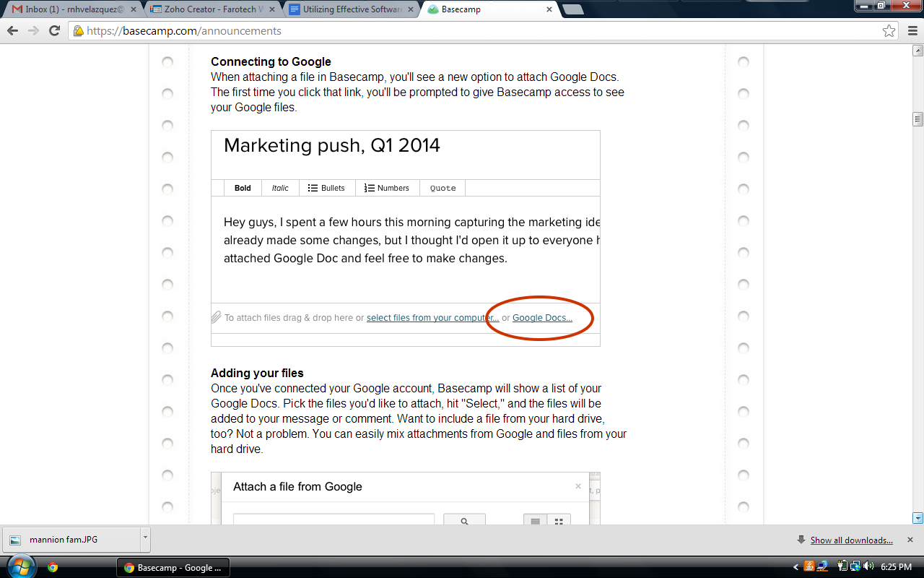924x578 pixels.
Task: Click the select files from your computer link
Action: tap(432, 318)
